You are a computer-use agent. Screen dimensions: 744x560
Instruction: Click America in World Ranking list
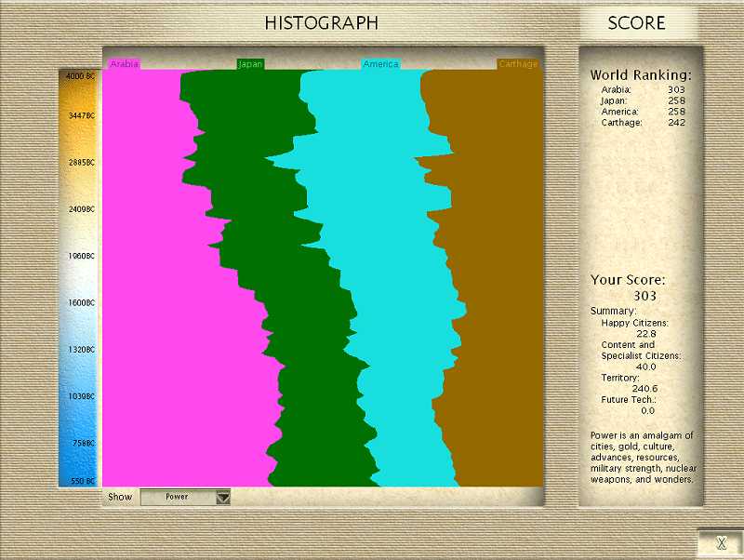643,112
